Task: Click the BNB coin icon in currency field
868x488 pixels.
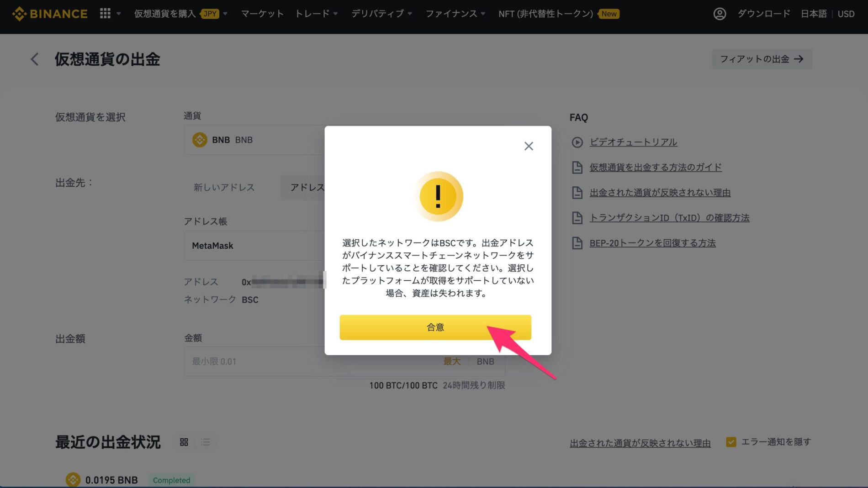Action: [200, 140]
